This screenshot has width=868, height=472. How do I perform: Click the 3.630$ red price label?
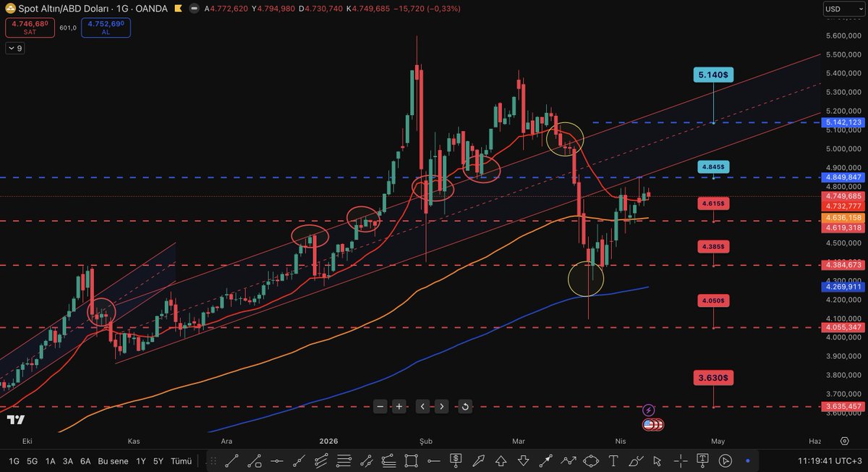pos(714,377)
